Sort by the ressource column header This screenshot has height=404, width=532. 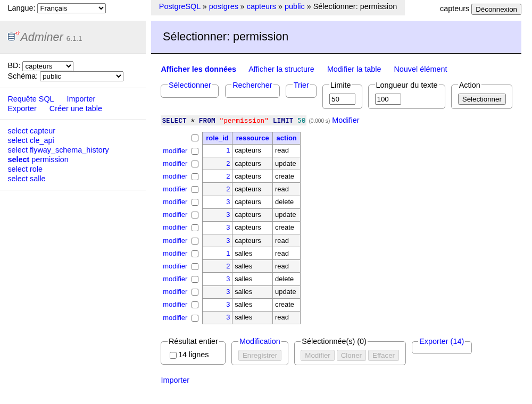(x=252, y=138)
